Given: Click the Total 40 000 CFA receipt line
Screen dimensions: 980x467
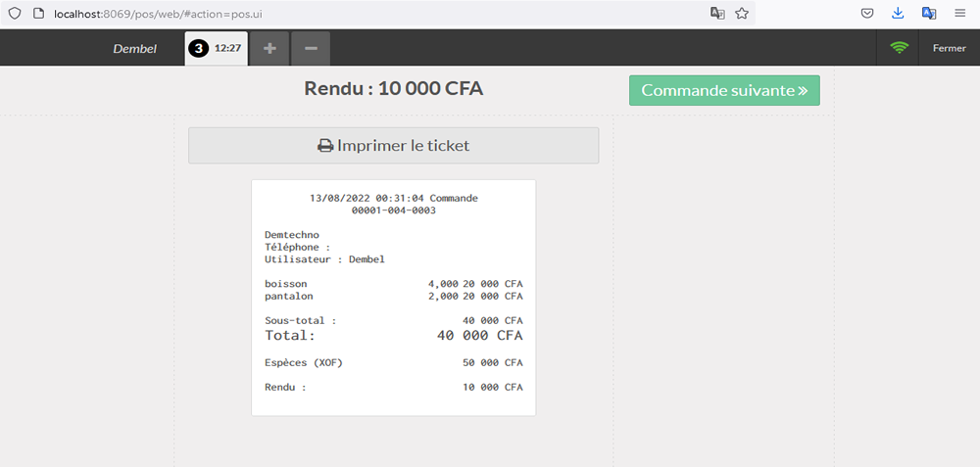Looking at the screenshot, I should [x=393, y=335].
